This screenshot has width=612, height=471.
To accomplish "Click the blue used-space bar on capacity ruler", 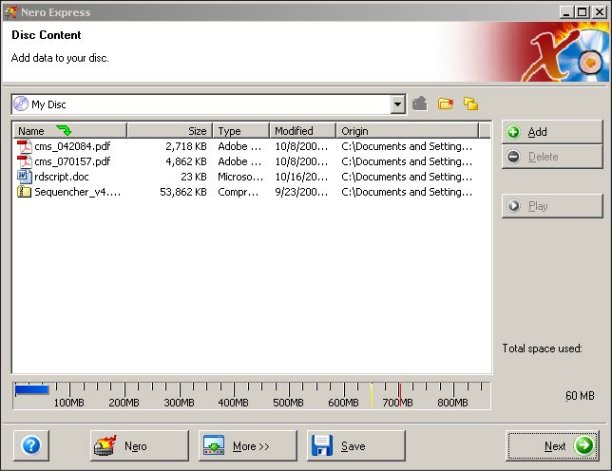I will (32, 389).
